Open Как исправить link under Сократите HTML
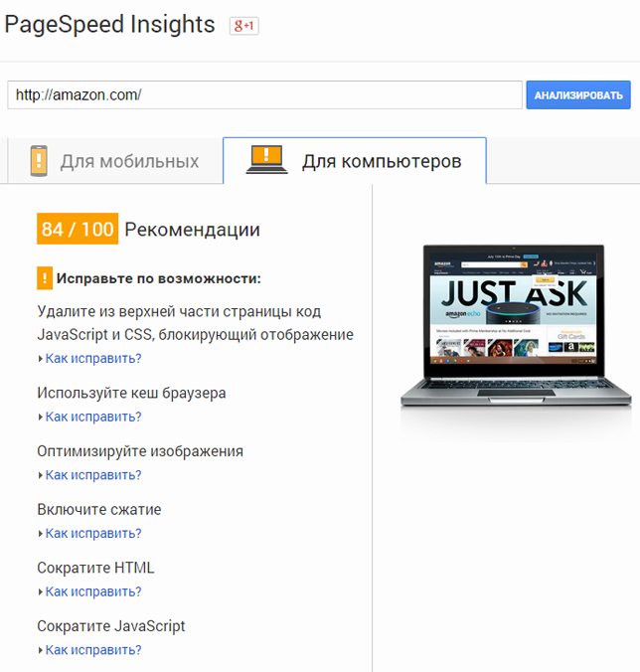Viewport: 640px width, 672px height. [93, 591]
